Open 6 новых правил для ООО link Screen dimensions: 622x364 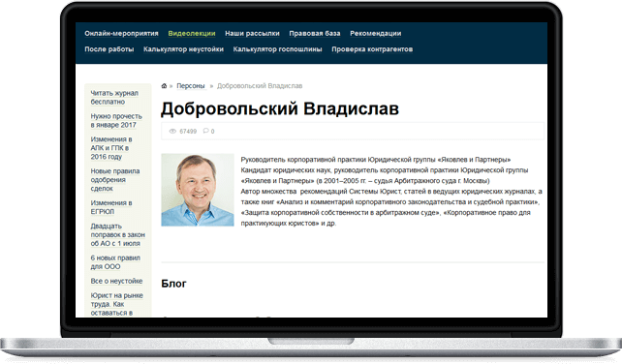click(x=115, y=262)
